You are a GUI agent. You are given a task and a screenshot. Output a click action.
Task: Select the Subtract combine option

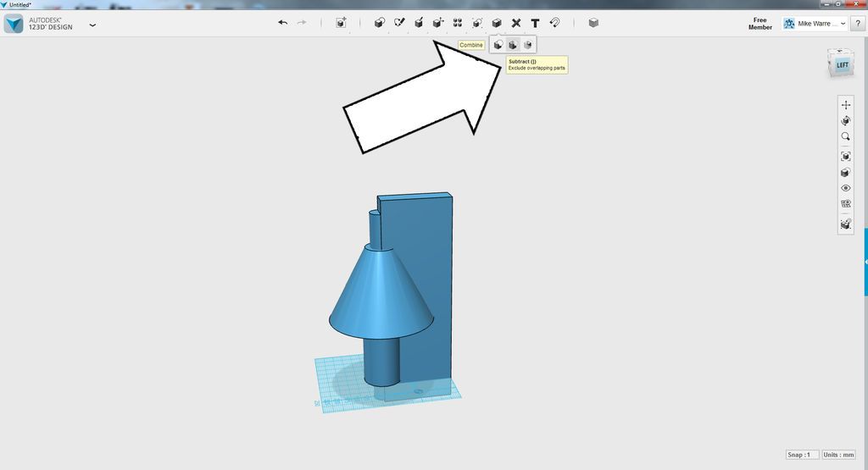tap(513, 45)
